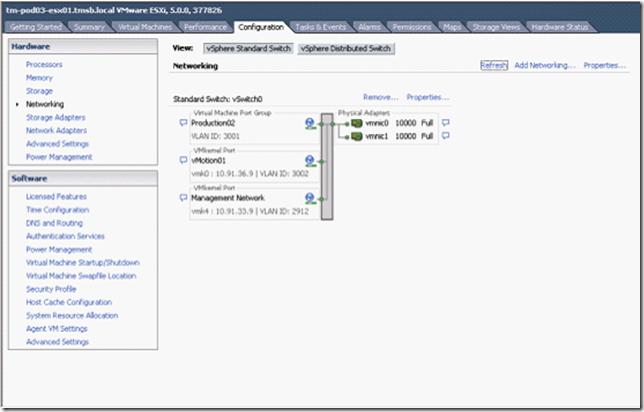Switch to the Hardware Status tab
The image size is (644, 412).
(x=560, y=27)
